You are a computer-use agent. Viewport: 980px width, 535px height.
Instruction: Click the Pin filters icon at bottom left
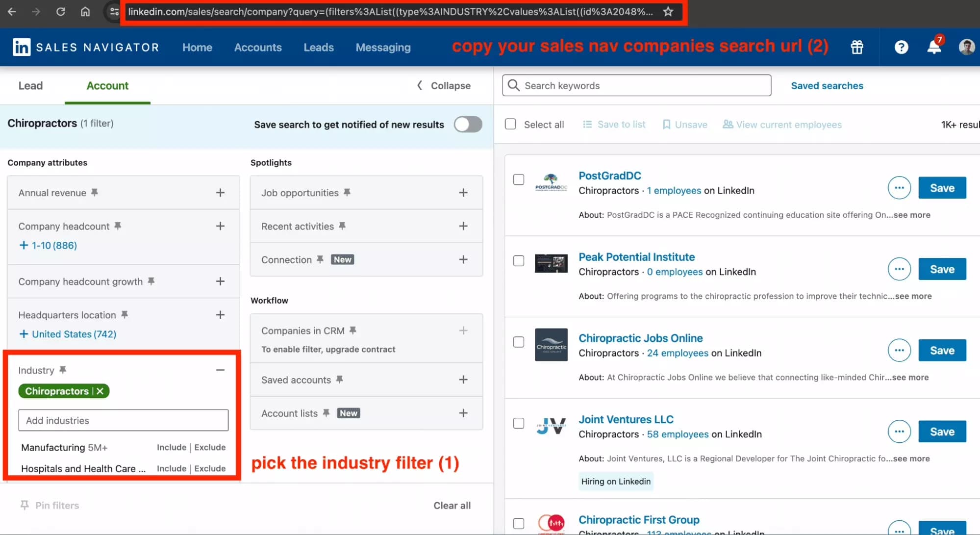(24, 505)
